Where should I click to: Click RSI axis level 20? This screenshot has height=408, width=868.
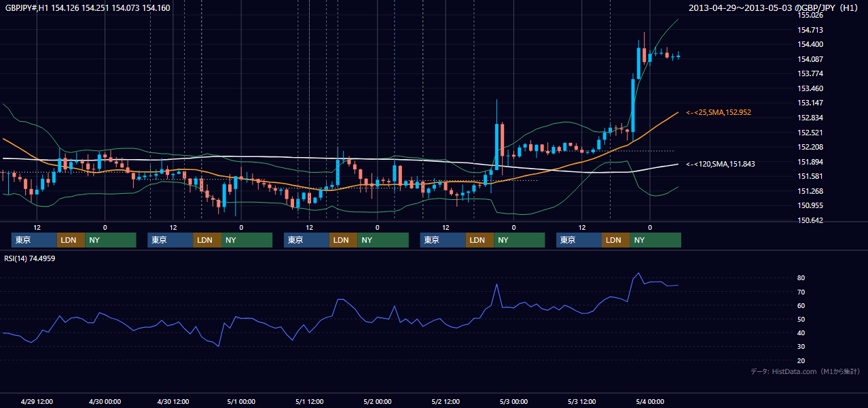[x=801, y=360]
